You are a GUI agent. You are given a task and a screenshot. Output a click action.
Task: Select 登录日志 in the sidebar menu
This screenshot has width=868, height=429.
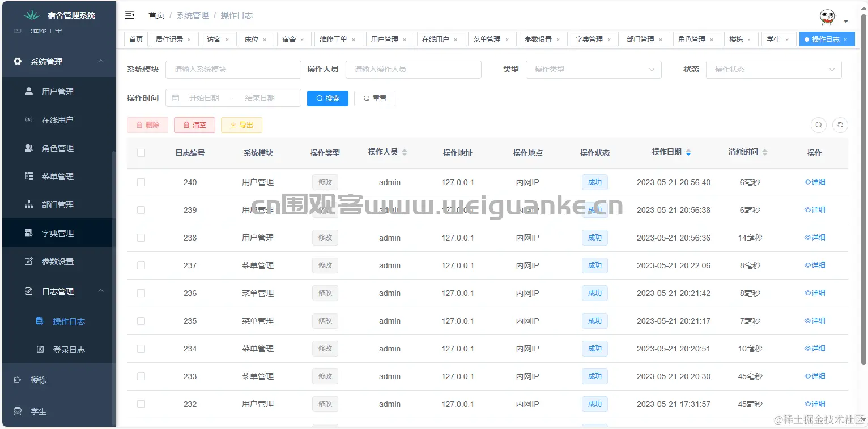click(58, 349)
